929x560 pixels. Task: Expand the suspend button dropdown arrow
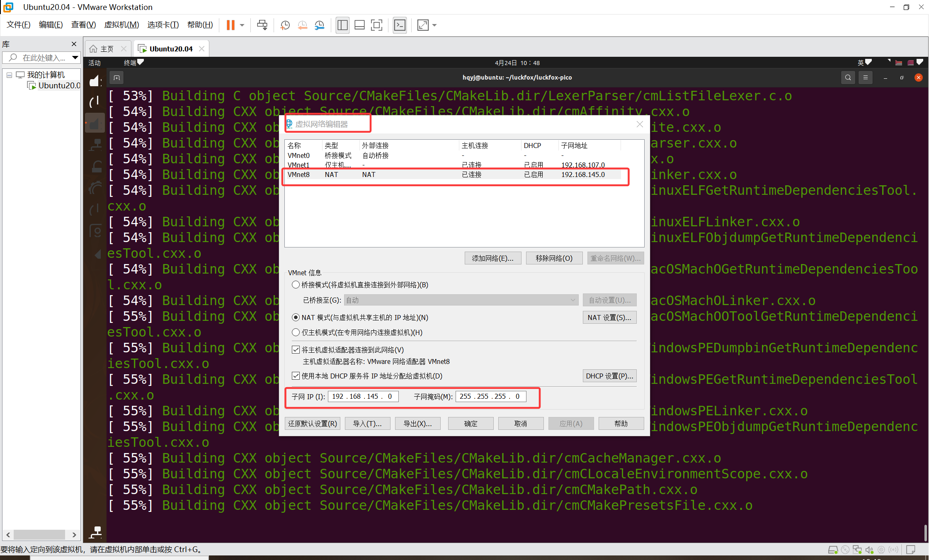click(241, 25)
